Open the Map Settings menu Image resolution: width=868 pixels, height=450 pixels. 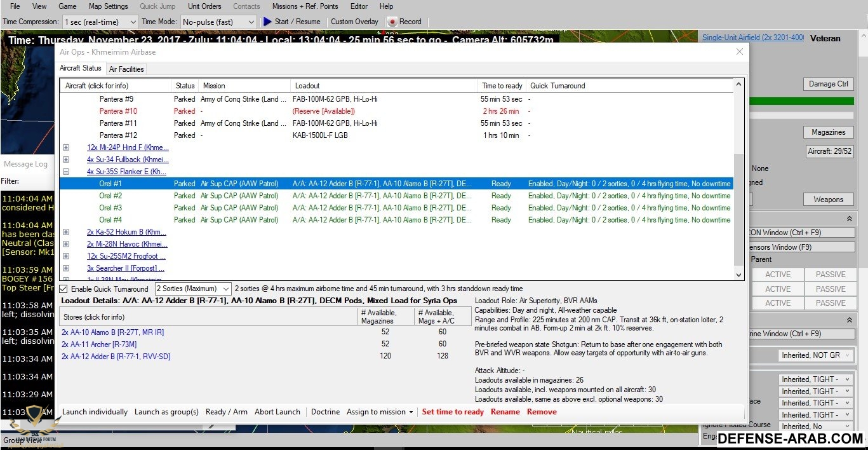108,6
